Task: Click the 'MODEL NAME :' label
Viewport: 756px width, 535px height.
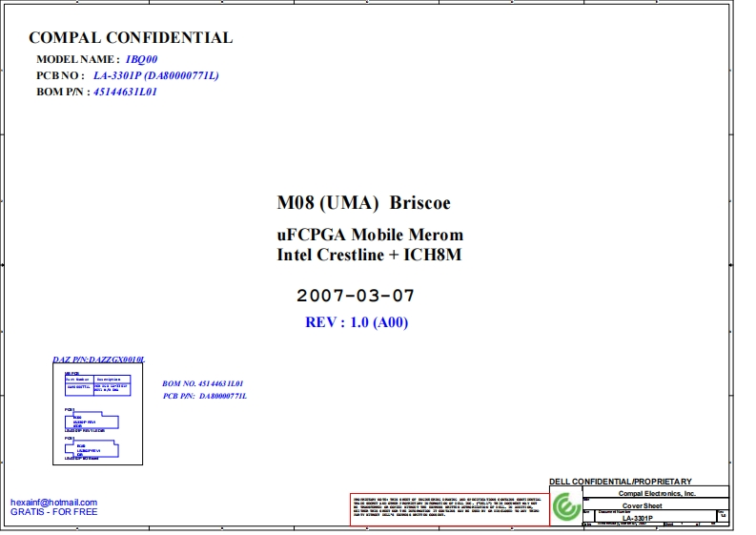Action: coord(77,59)
